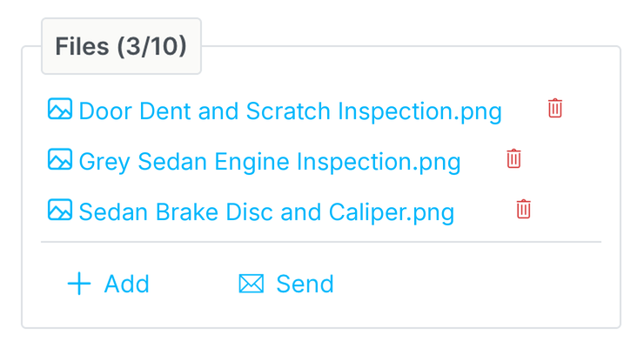The width and height of the screenshot is (644, 355).
Task: Click the envelope icon beside Send
Action: pos(251,284)
